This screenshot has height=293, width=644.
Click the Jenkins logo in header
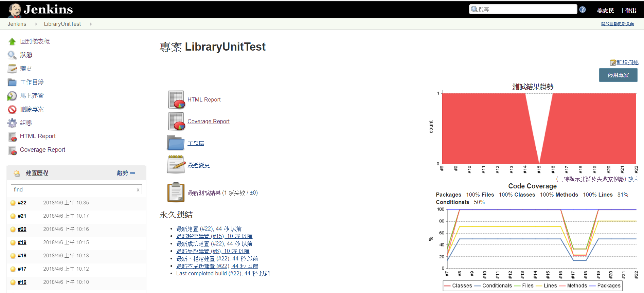pos(40,10)
